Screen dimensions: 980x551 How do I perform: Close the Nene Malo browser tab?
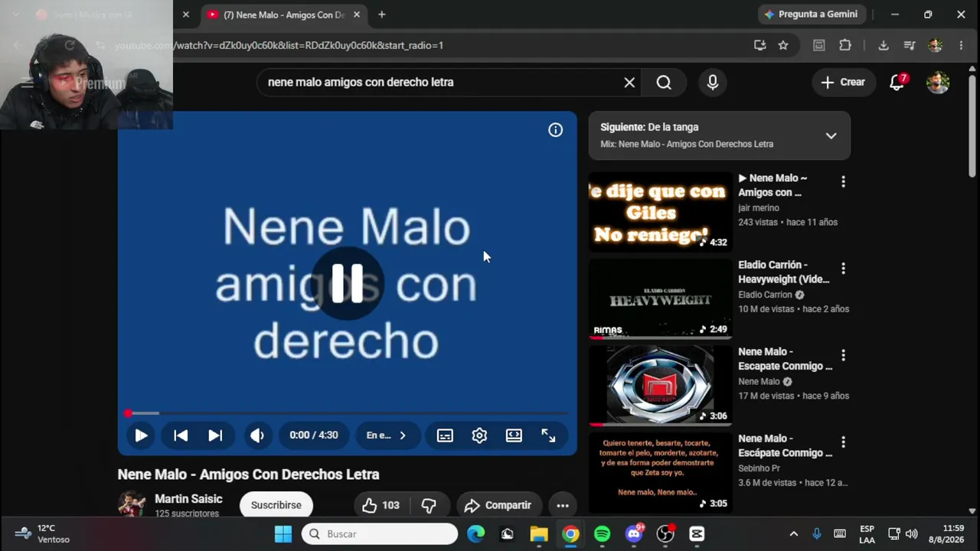(x=357, y=15)
